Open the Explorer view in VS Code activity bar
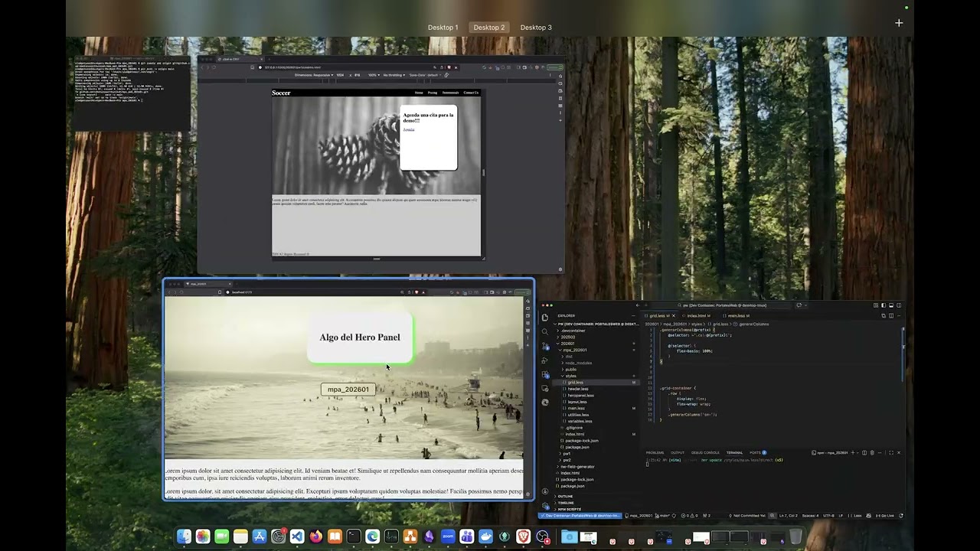The image size is (980, 551). tap(545, 318)
